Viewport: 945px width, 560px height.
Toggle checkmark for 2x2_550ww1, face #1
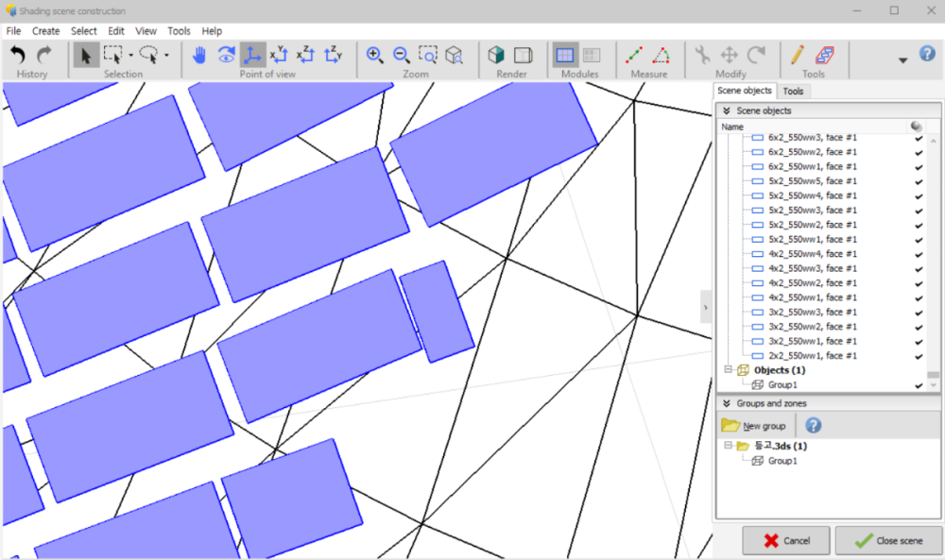[x=918, y=356]
